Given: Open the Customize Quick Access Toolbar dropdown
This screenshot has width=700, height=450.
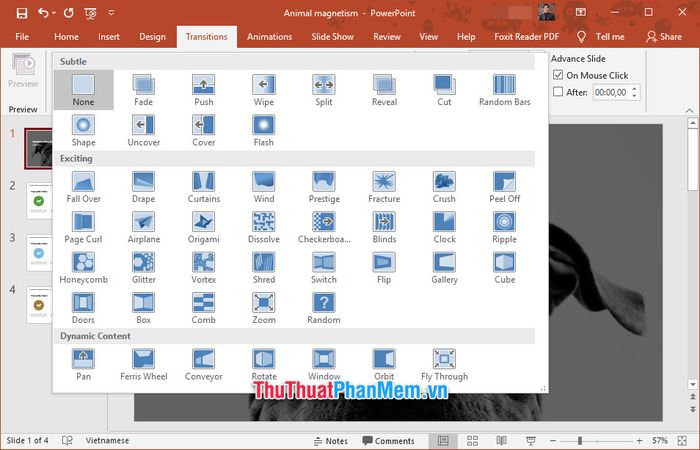Looking at the screenshot, I should [x=111, y=13].
